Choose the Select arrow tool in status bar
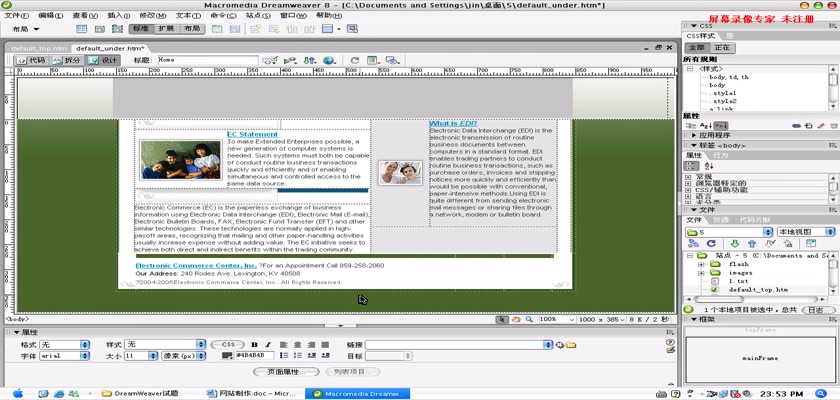The image size is (840, 400). 502,319
